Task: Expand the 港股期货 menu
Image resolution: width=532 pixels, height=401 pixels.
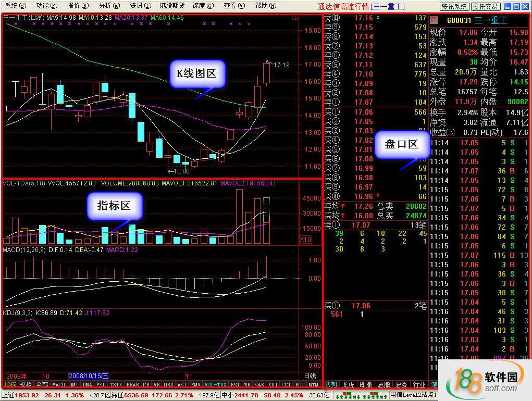Action: 171,6
